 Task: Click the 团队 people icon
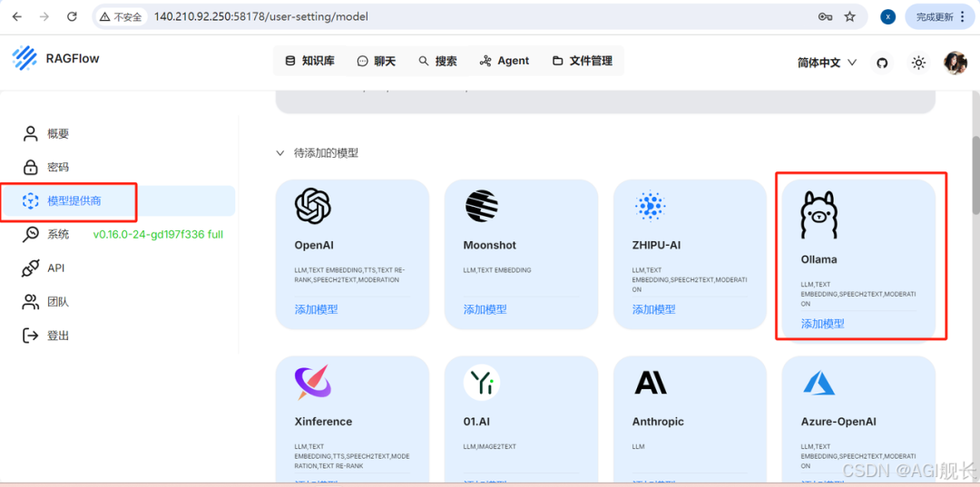coord(30,302)
